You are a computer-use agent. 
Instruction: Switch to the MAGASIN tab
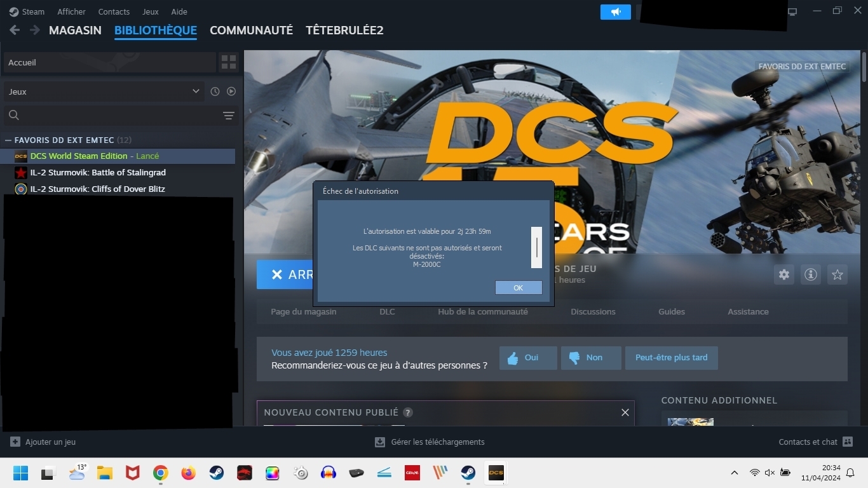75,30
